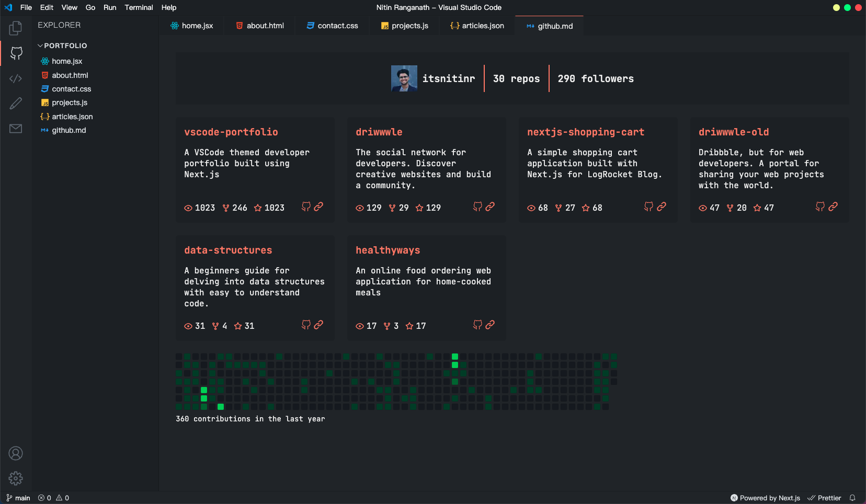This screenshot has width=866, height=504.
Task: Click the main branch indicator
Action: point(18,498)
